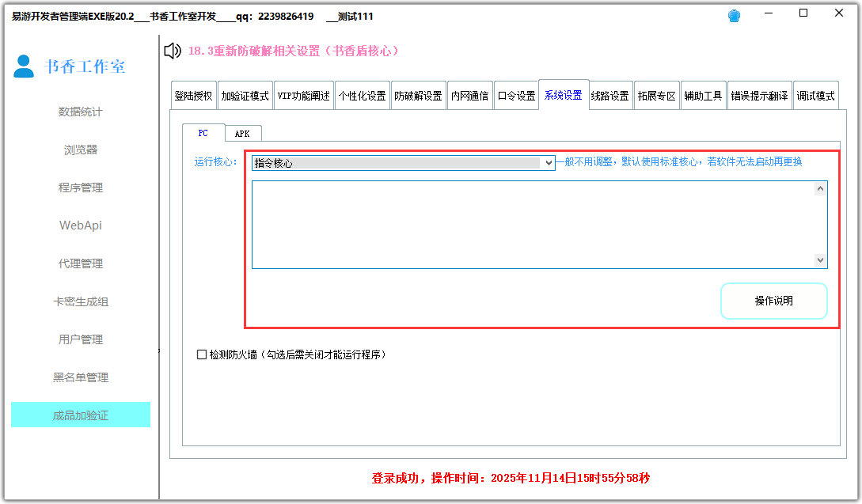The height and width of the screenshot is (504, 862).
Task: Open 数据统计 in the sidebar
Action: (x=80, y=112)
